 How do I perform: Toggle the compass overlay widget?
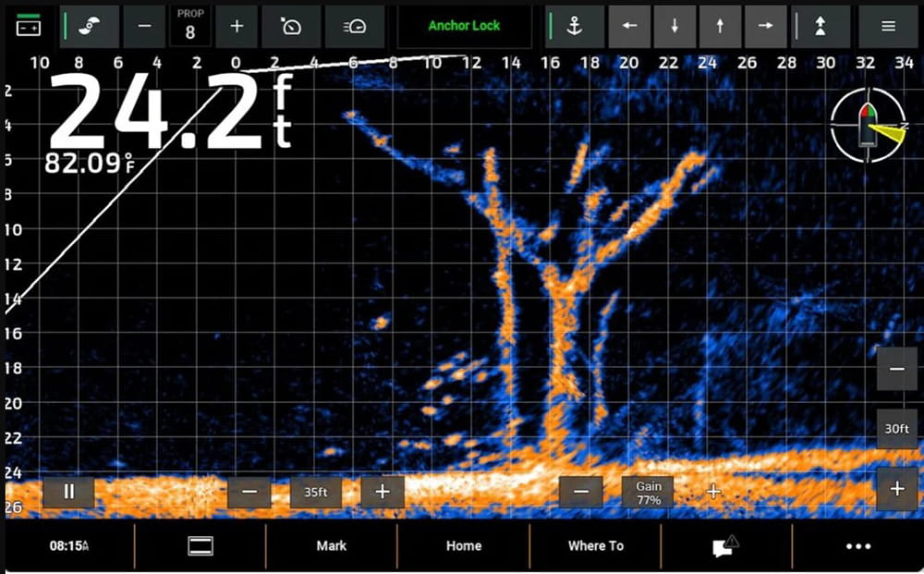[x=867, y=126]
